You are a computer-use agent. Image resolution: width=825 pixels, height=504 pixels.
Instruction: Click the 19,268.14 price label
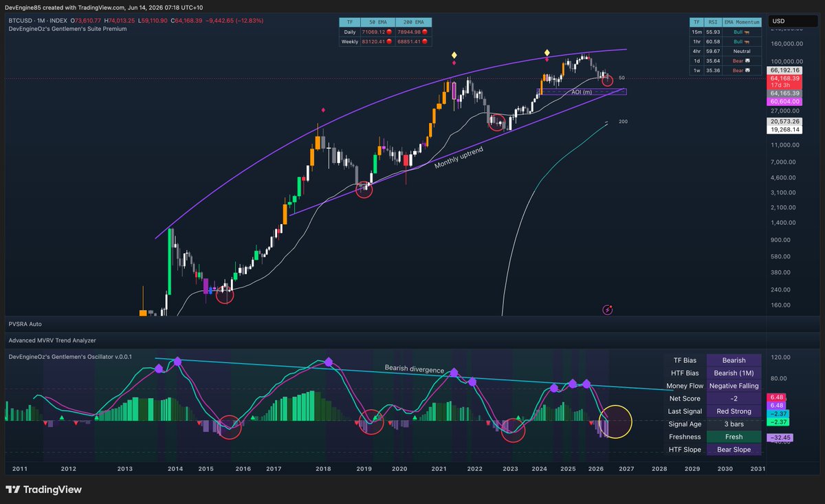(x=784, y=129)
